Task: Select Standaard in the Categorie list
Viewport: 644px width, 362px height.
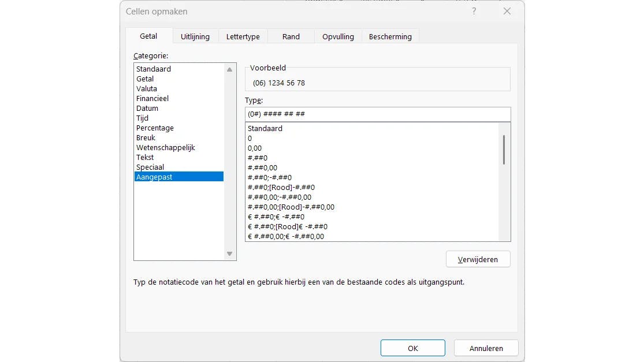Action: click(179, 69)
